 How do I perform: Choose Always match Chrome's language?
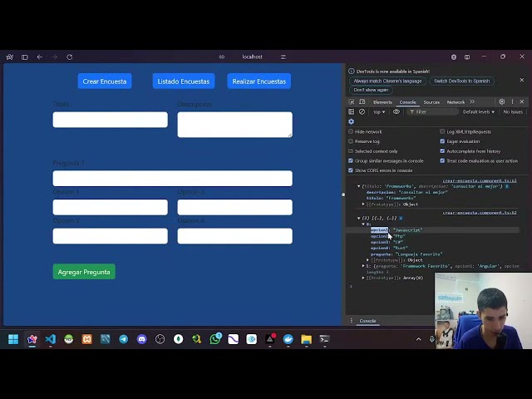(x=387, y=81)
